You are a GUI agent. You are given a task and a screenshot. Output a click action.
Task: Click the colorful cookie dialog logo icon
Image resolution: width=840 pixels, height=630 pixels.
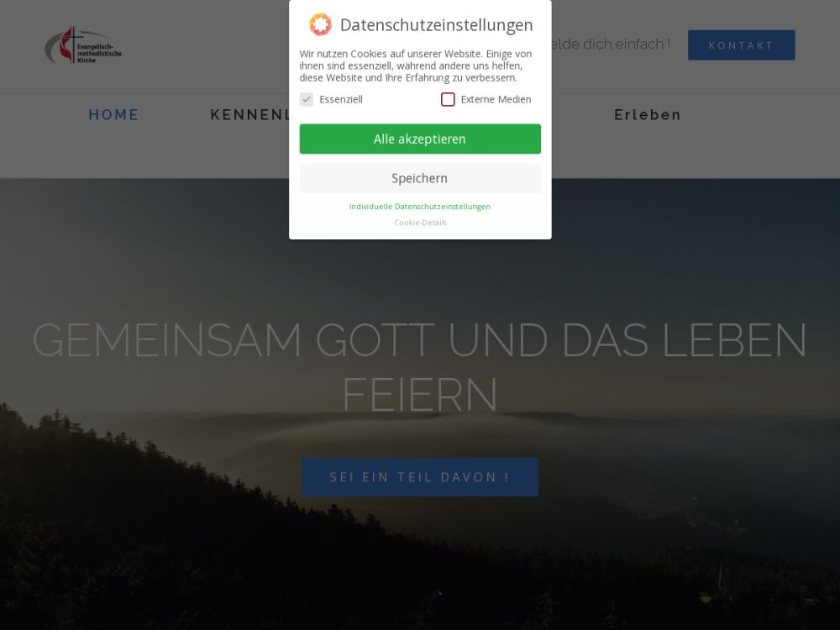click(x=320, y=24)
